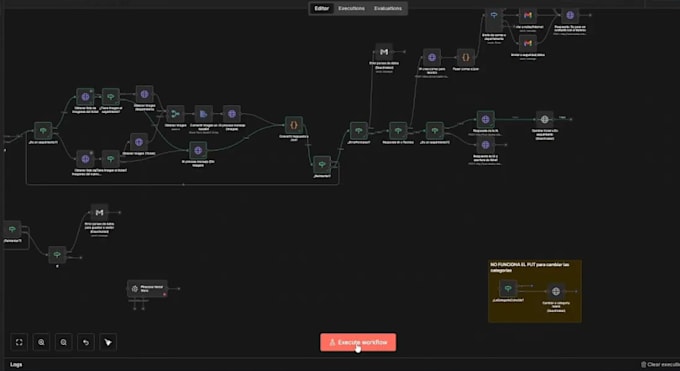Image resolution: width=680 pixels, height=371 pixels.
Task: Click the fit-to-view canvas icon
Action: (x=19, y=342)
